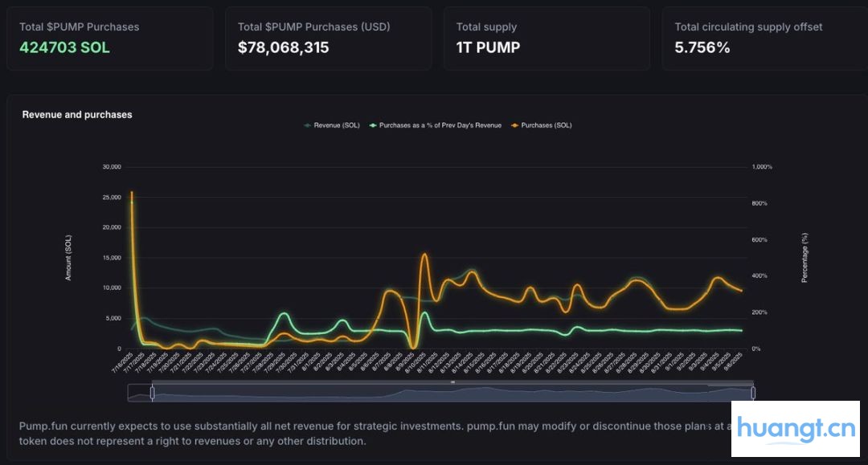Click the left handle of the range slider
The height and width of the screenshot is (465, 868).
point(152,393)
